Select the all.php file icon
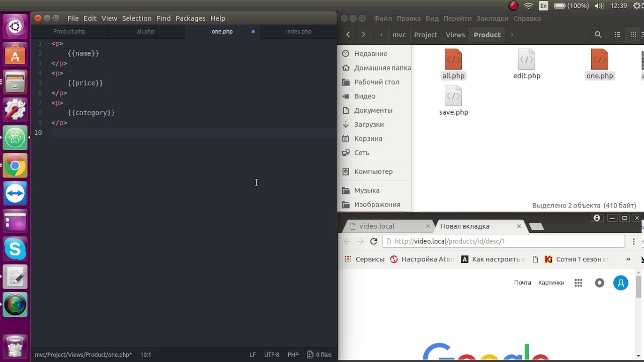This screenshot has width=644, height=362. pyautogui.click(x=453, y=60)
